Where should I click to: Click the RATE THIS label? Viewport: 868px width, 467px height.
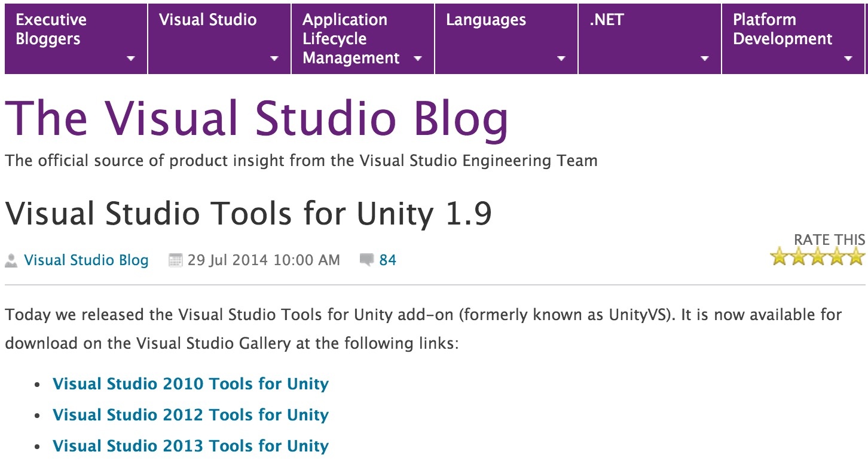[x=829, y=239]
